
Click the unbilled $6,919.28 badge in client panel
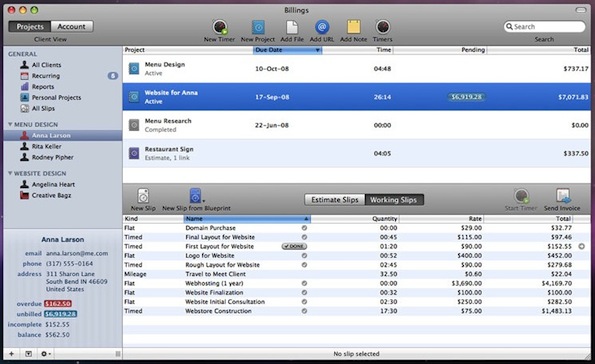[60, 314]
